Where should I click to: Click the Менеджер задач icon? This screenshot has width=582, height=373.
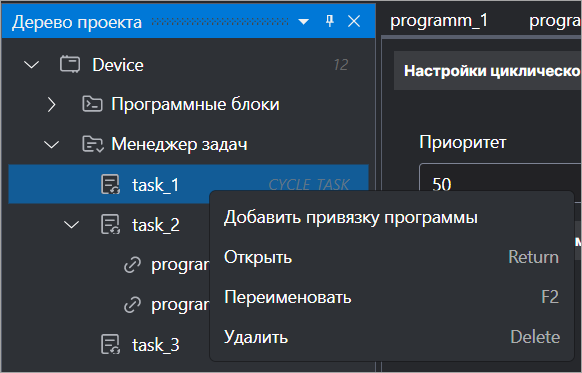click(x=92, y=144)
